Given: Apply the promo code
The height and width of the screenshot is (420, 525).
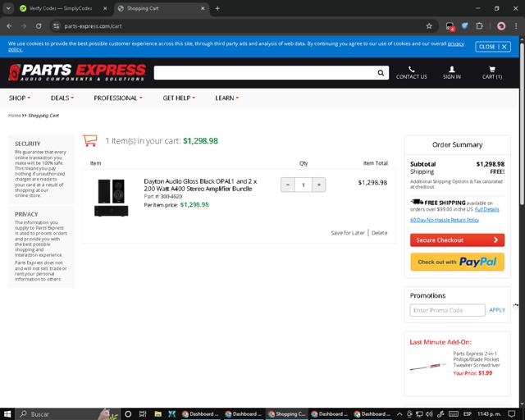Looking at the screenshot, I should point(497,310).
